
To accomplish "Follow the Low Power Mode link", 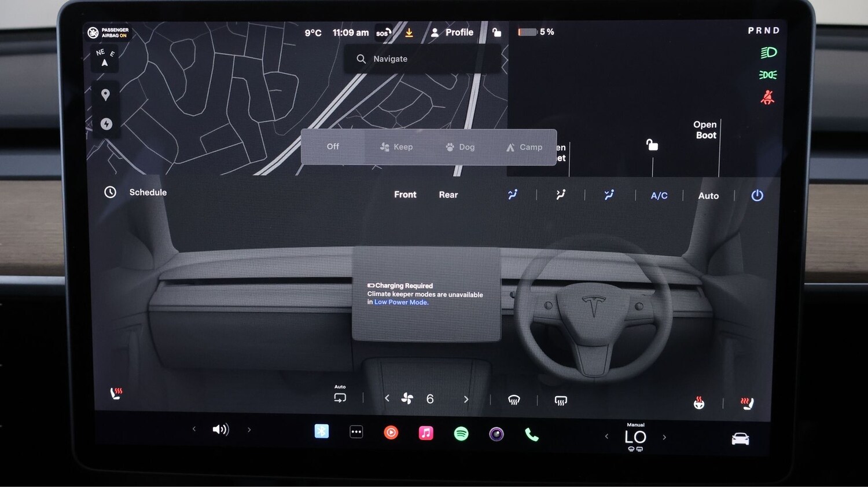I will 401,302.
